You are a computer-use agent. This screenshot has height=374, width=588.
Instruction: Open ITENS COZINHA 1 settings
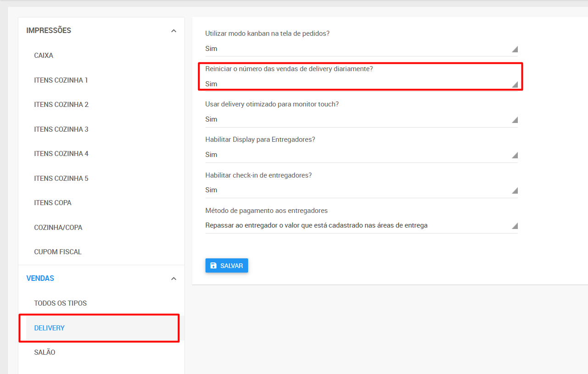pos(61,80)
